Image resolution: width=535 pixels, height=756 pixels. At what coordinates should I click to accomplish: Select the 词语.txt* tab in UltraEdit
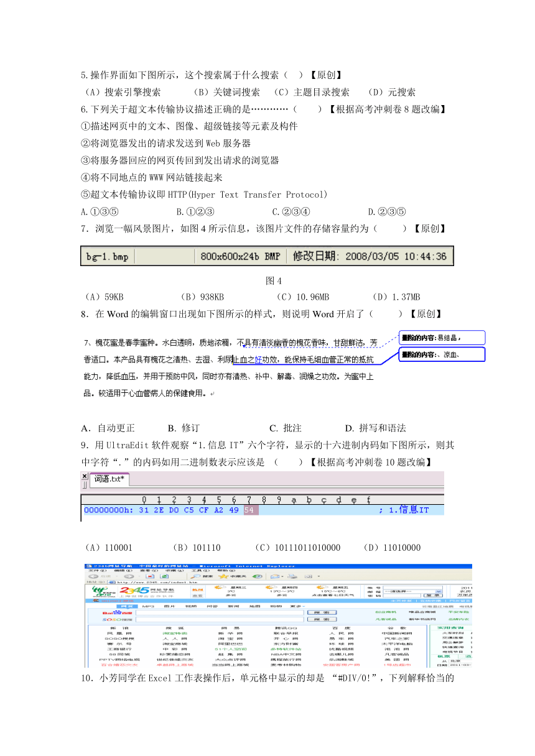point(110,479)
